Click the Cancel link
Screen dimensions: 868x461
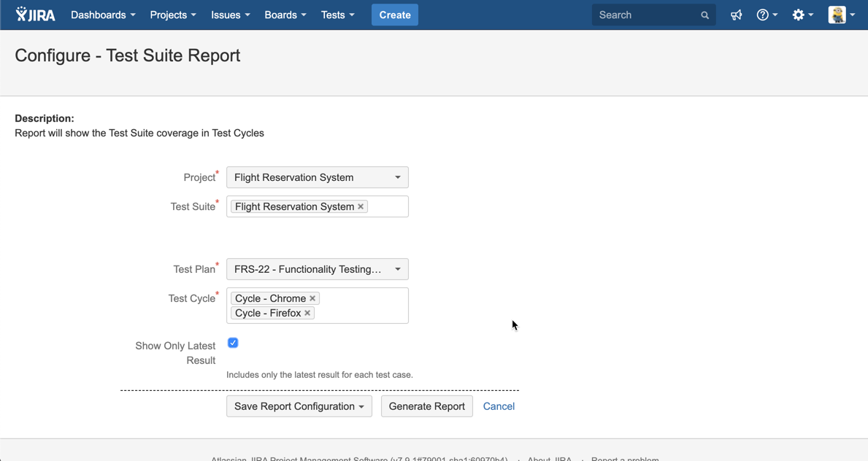(499, 406)
